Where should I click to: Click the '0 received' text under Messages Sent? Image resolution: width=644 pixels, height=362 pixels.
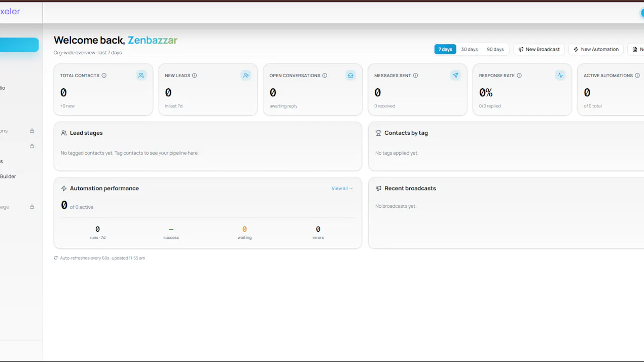coord(384,106)
